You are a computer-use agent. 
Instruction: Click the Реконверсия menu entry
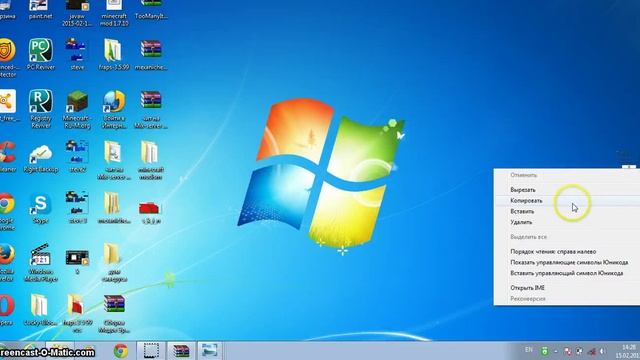(x=567, y=299)
